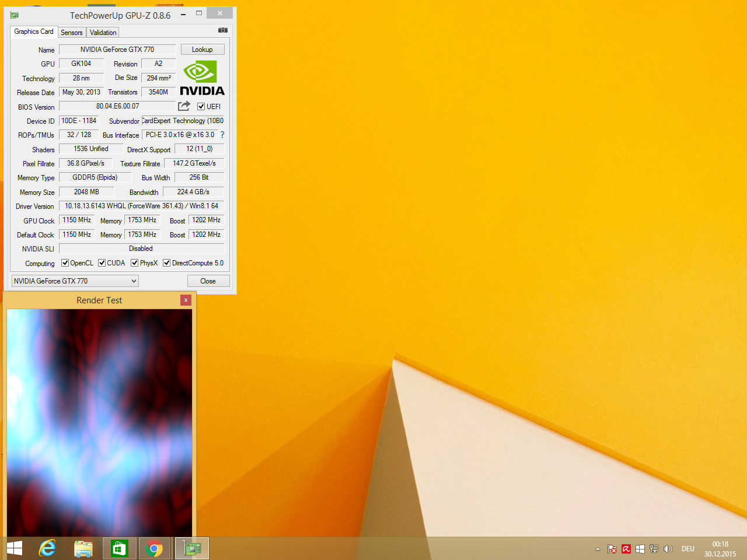This screenshot has width=747, height=560.
Task: Minimize the GPU-Z window
Action: click(x=183, y=13)
